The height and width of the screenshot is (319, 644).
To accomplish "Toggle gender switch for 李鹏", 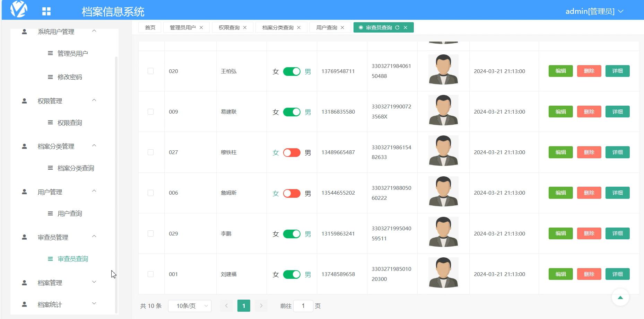I will (x=292, y=234).
